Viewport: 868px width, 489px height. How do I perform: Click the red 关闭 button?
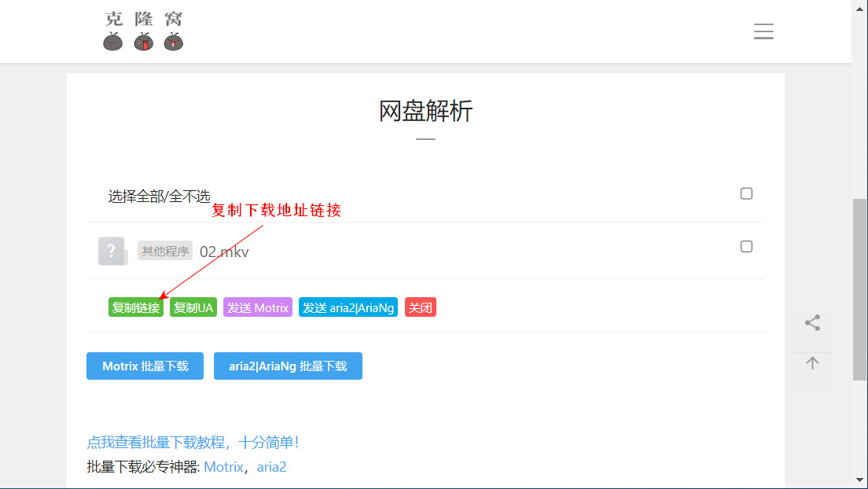click(x=420, y=307)
